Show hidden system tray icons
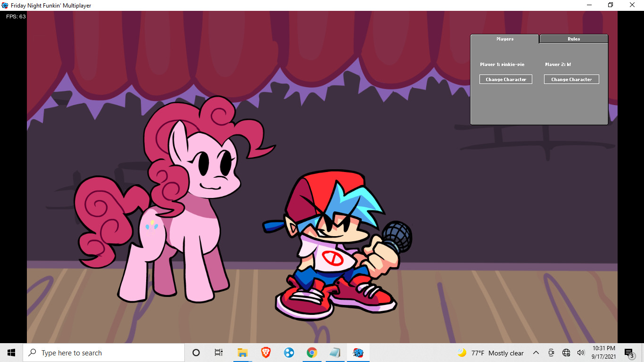This screenshot has width=644, height=362. coord(536,353)
